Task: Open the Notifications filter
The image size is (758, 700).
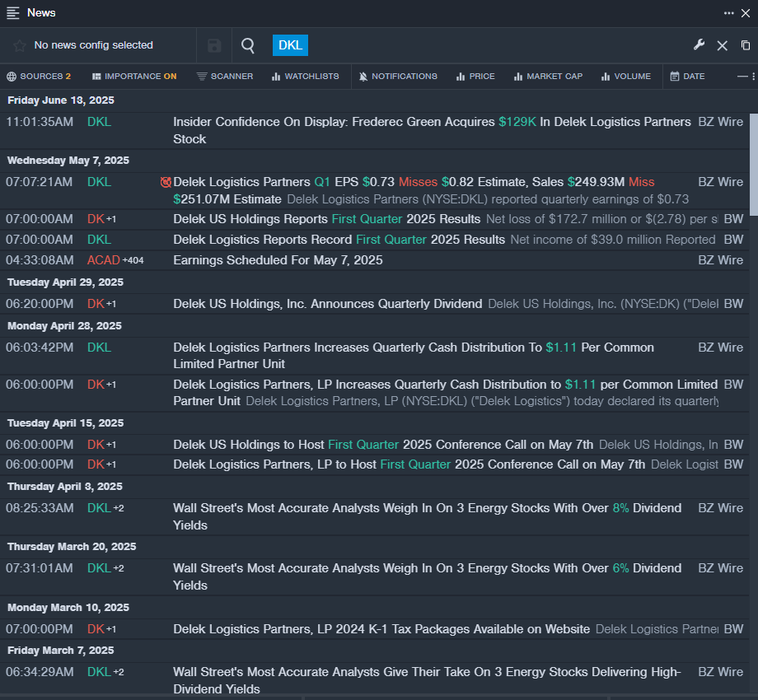Action: point(398,77)
